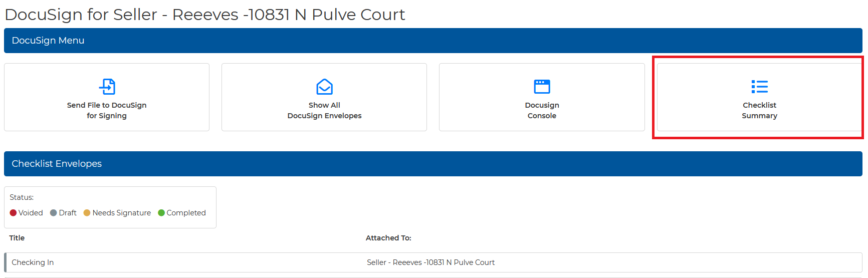Open the Checklist Summary label
Viewport: 868px width, 278px height.
click(x=759, y=110)
